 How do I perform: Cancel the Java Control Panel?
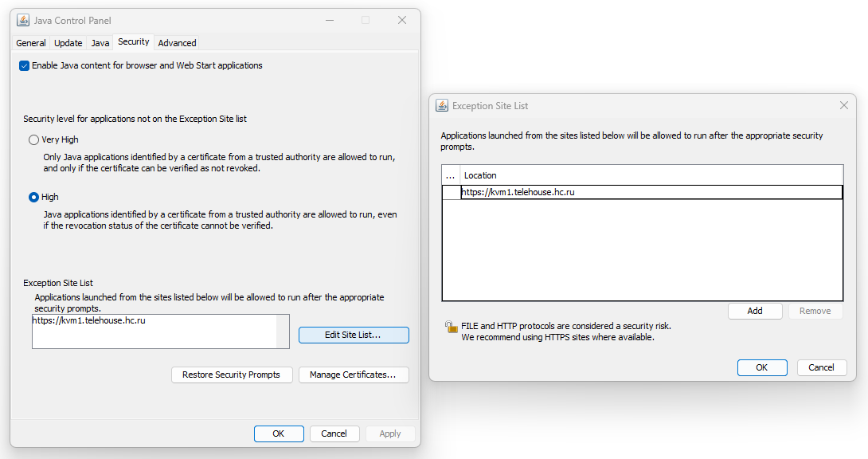click(x=334, y=433)
